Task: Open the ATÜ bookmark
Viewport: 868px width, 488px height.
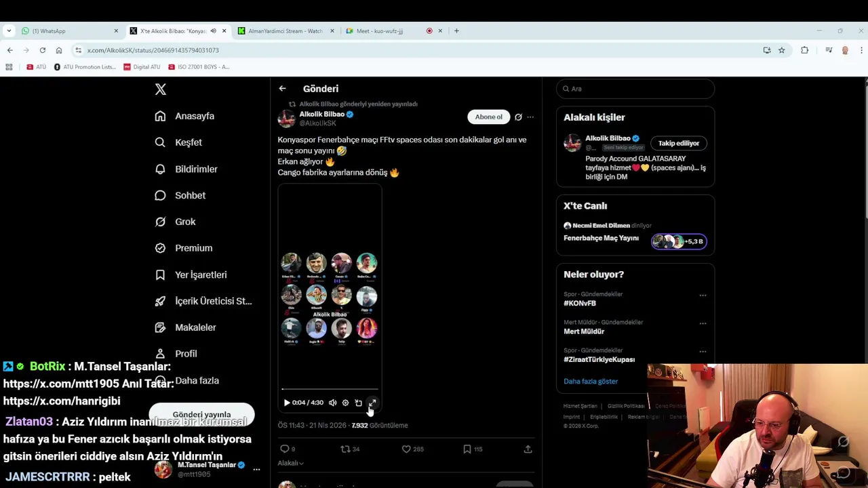Action: [37, 67]
